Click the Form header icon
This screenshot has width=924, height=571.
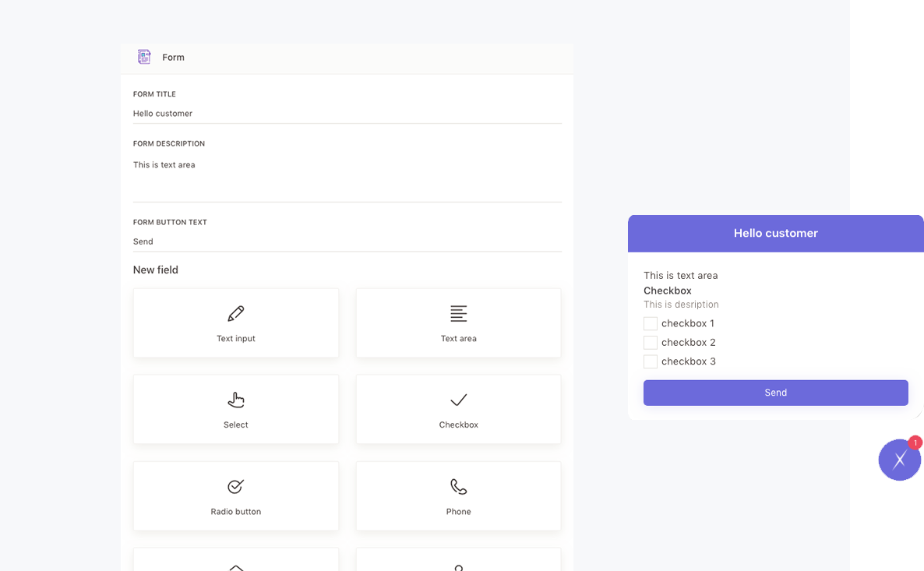click(x=144, y=57)
